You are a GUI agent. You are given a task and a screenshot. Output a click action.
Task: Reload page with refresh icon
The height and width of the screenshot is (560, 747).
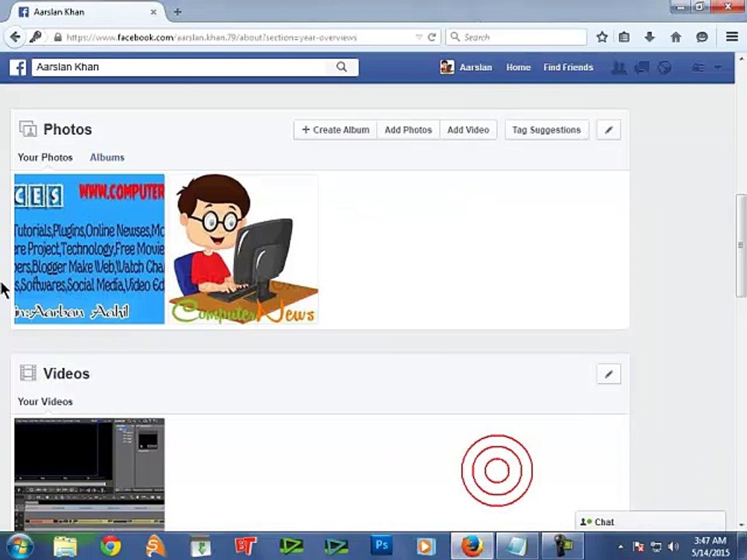coord(432,37)
